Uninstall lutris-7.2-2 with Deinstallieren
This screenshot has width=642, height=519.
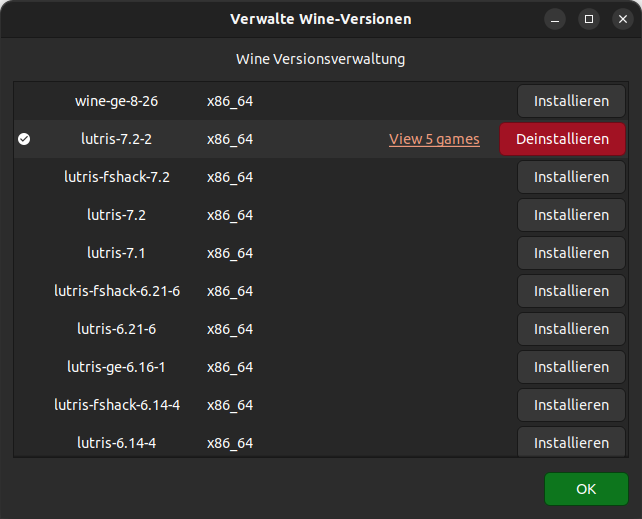(562, 139)
